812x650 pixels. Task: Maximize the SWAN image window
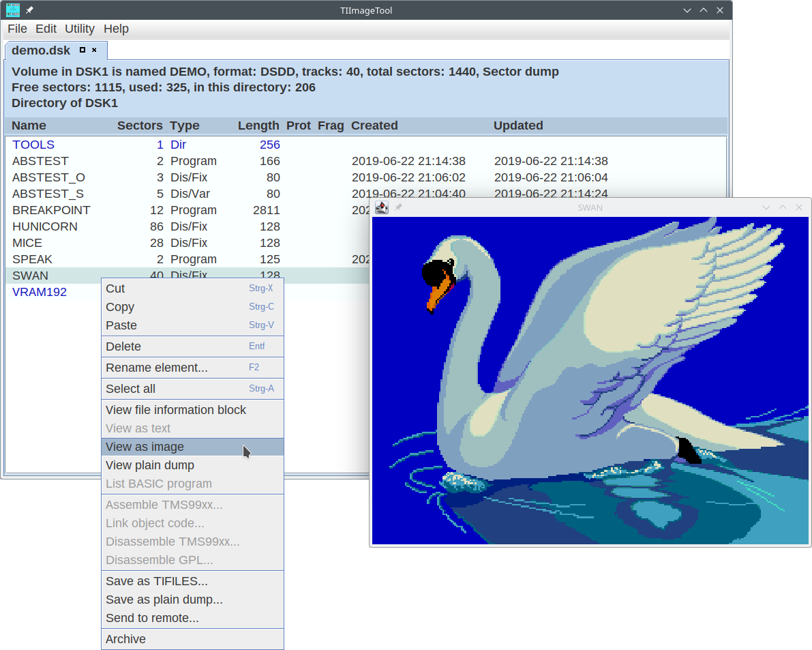783,207
